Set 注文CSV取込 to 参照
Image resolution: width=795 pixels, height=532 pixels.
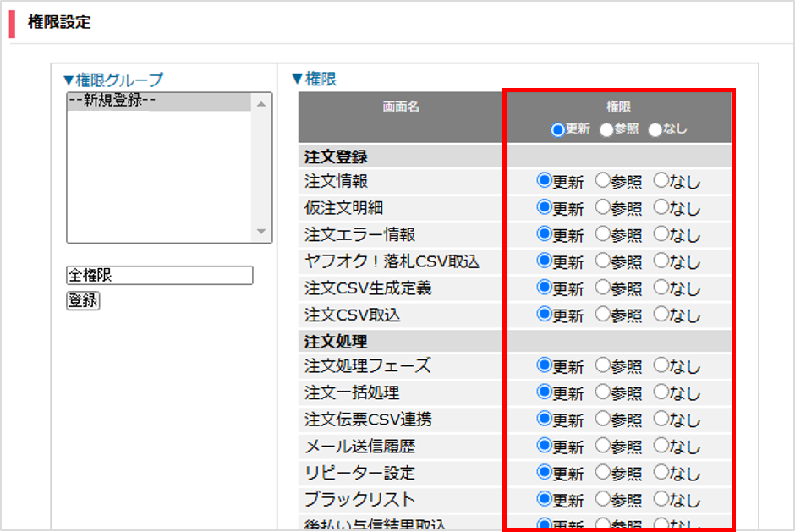[602, 315]
